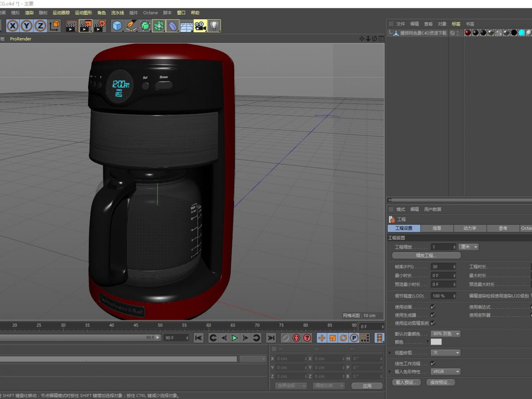The width and height of the screenshot is (532, 399).
Task: Open the 默认对象颜色 80% 灰色 dropdown
Action: click(446, 333)
